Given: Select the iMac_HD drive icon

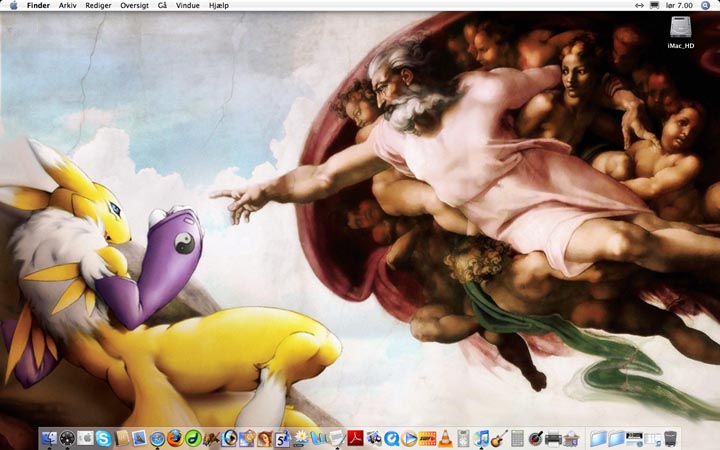Looking at the screenshot, I should [681, 27].
